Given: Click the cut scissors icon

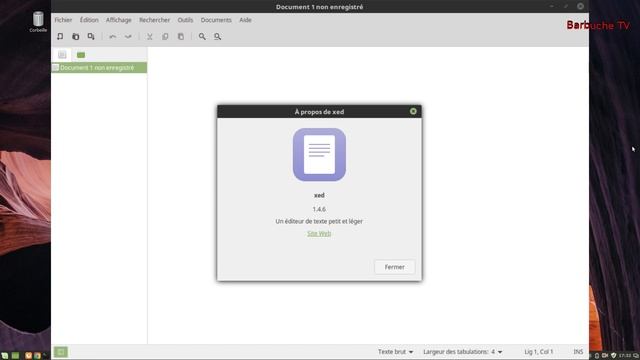Looking at the screenshot, I should click(x=150, y=37).
